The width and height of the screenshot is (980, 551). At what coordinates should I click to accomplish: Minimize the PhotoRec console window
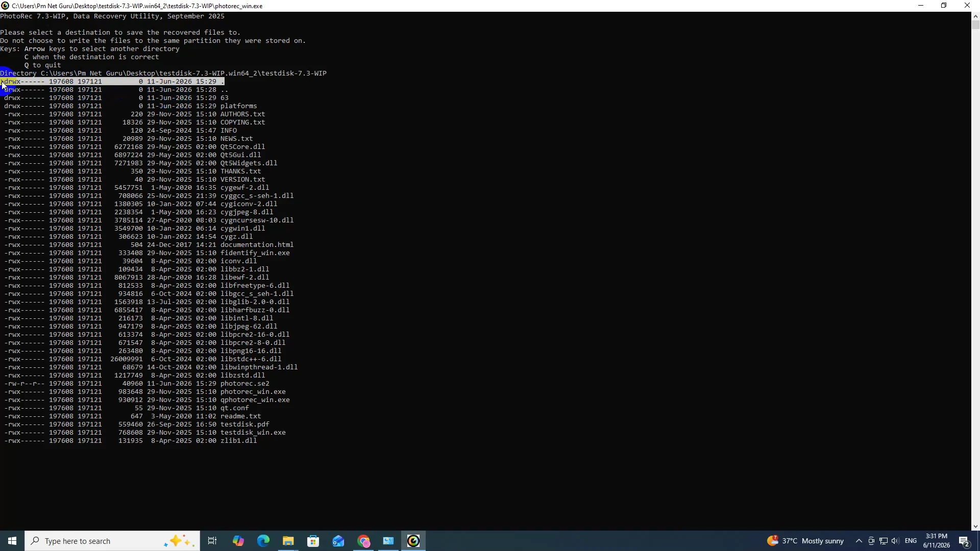(921, 6)
